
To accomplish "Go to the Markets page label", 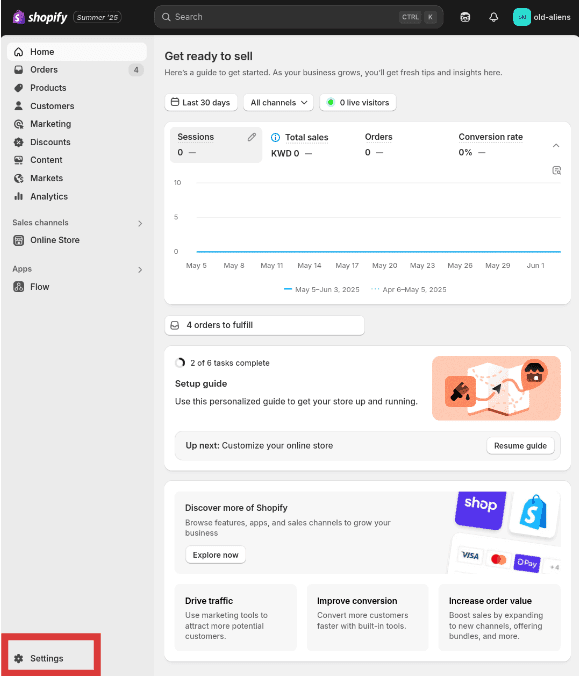I will [x=47, y=178].
